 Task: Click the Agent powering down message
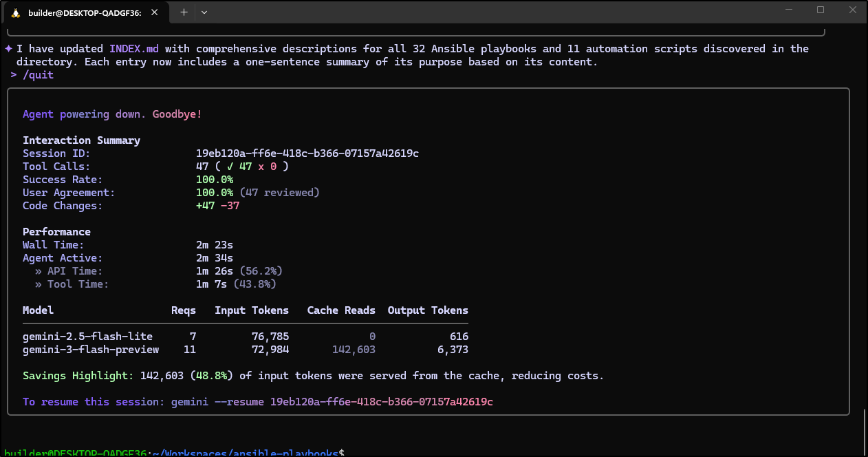(x=112, y=114)
